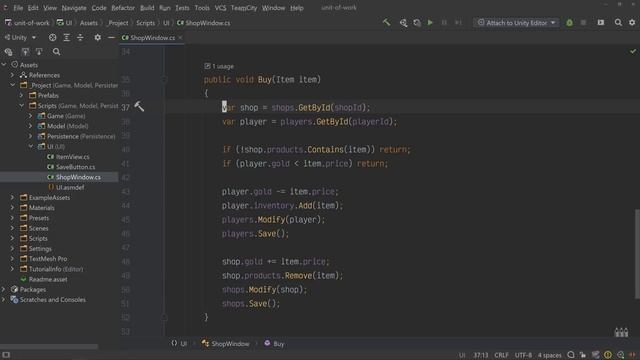Click the Run green play button
640x360 pixels.
pos(430,23)
